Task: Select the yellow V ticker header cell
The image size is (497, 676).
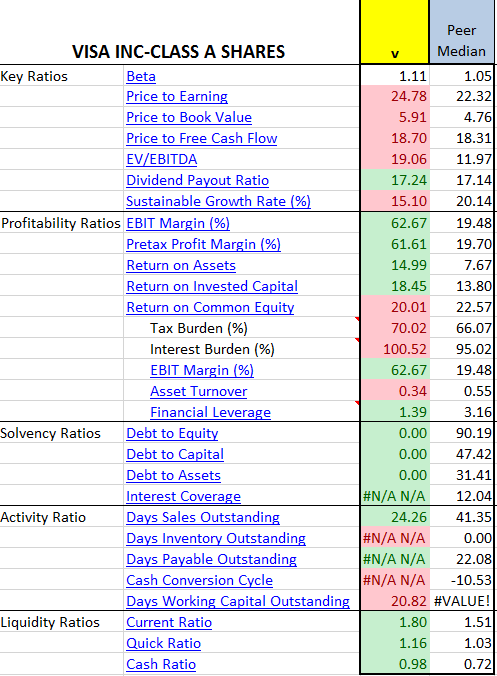Action: pyautogui.click(x=395, y=32)
